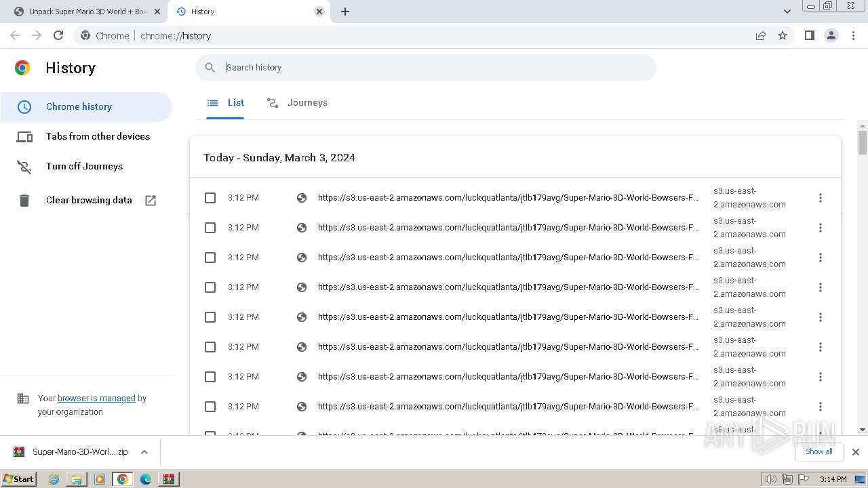Click the building icon beside the managed browser notice
Screen dimensions: 868x488
pos(23,399)
